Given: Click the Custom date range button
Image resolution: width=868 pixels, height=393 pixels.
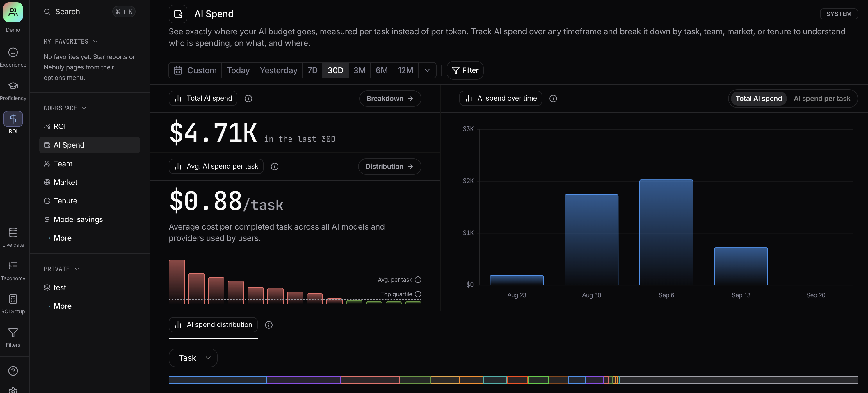Looking at the screenshot, I should [x=195, y=70].
